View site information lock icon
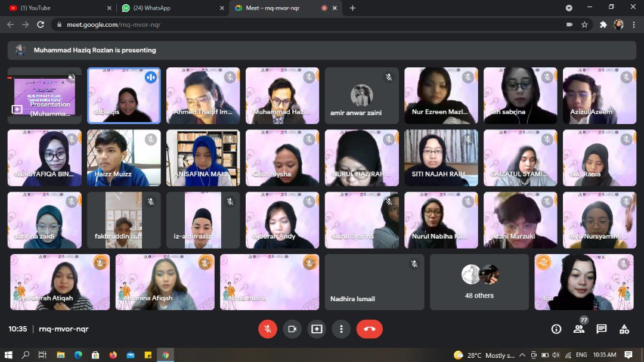The height and width of the screenshot is (362, 644). click(59, 24)
